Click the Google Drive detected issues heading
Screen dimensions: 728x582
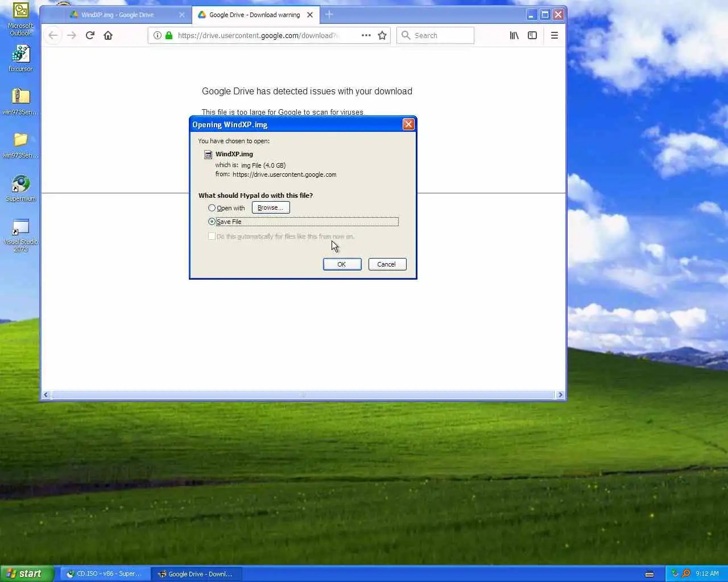point(307,91)
